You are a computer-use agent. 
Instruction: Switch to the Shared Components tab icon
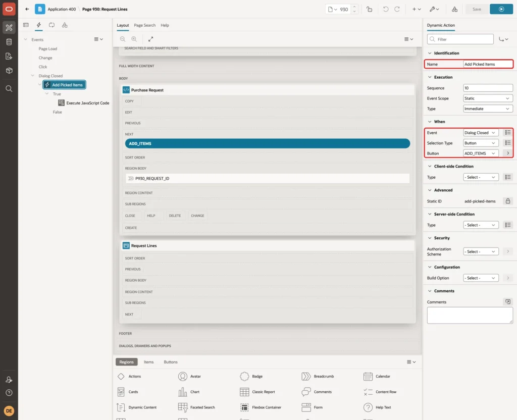tap(65, 25)
